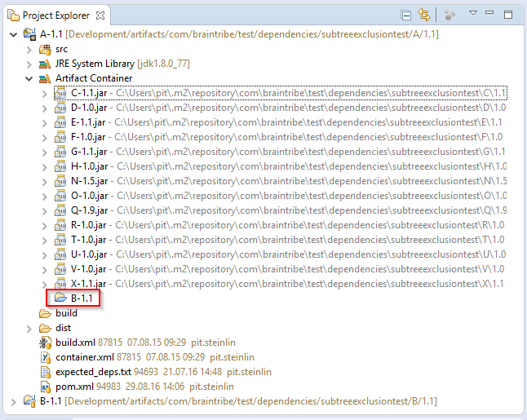Expand the dist folder
Screen dimensions: 527x420
click(x=30, y=328)
